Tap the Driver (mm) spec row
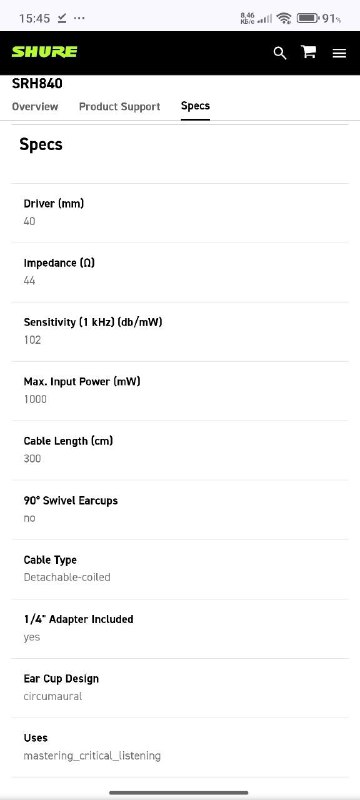The height and width of the screenshot is (800, 360). pos(180,212)
